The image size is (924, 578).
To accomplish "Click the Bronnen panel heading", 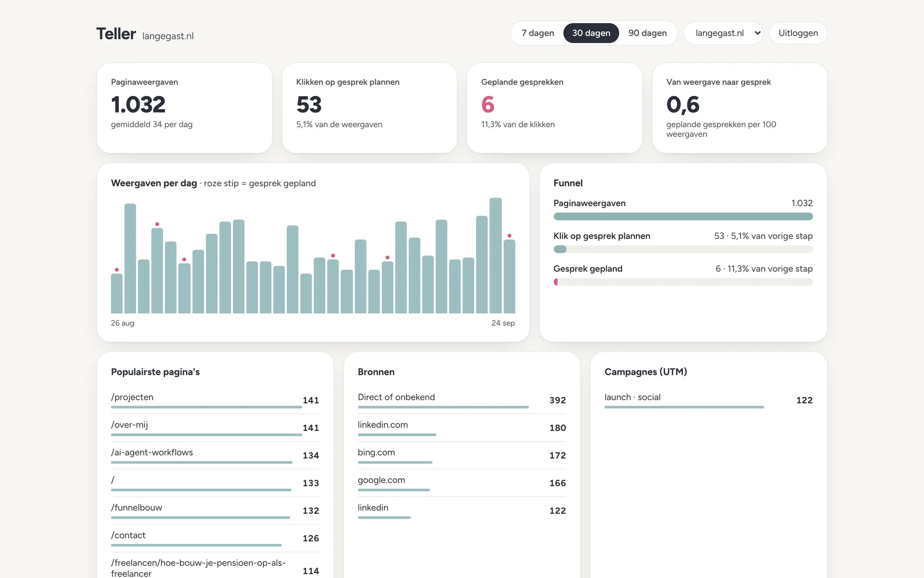I will coord(376,372).
